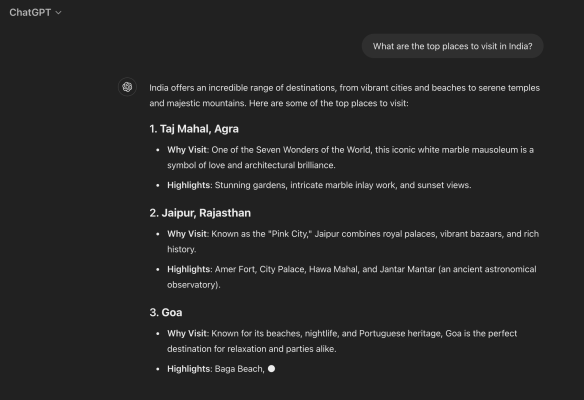584x400 pixels.
Task: Click the white streaming cursor dot
Action: 272,369
